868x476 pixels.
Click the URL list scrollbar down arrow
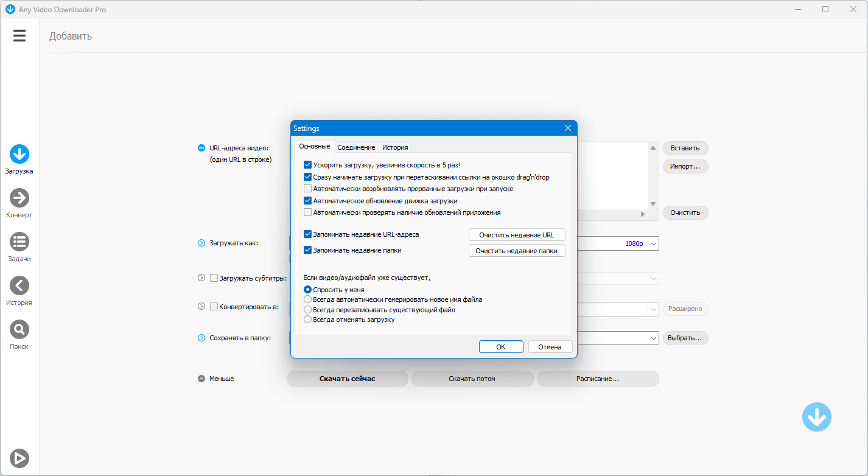pyautogui.click(x=653, y=204)
